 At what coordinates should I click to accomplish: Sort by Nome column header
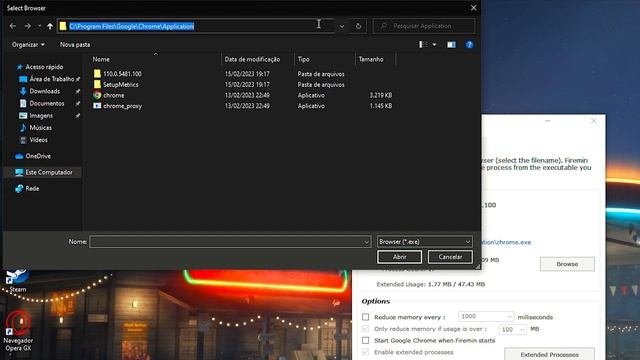(101, 59)
